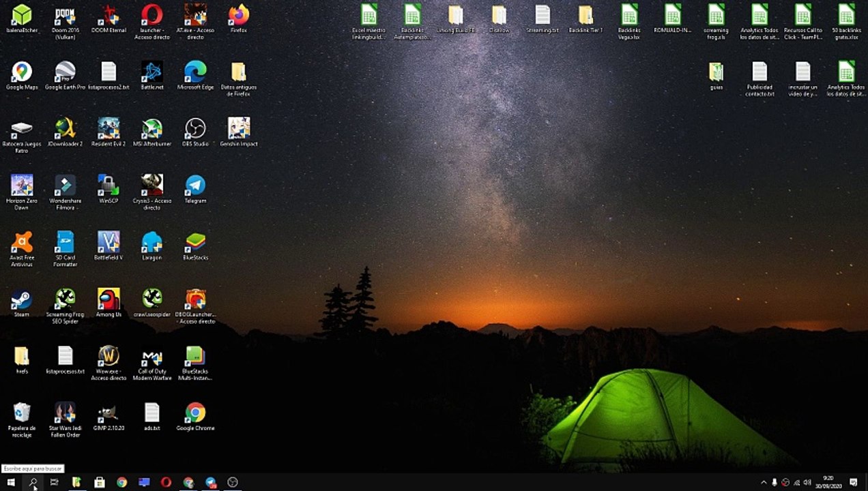Select the MSI Afterburner shortcut

coord(151,132)
